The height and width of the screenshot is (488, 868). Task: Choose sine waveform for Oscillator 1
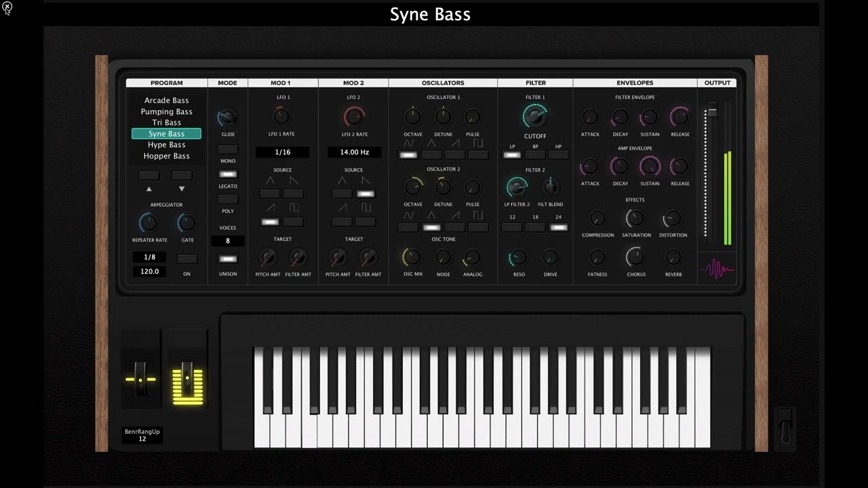tap(408, 155)
